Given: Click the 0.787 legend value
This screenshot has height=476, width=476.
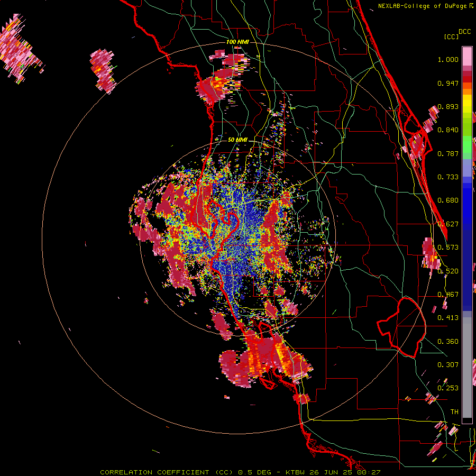Looking at the screenshot, I should (x=448, y=153).
